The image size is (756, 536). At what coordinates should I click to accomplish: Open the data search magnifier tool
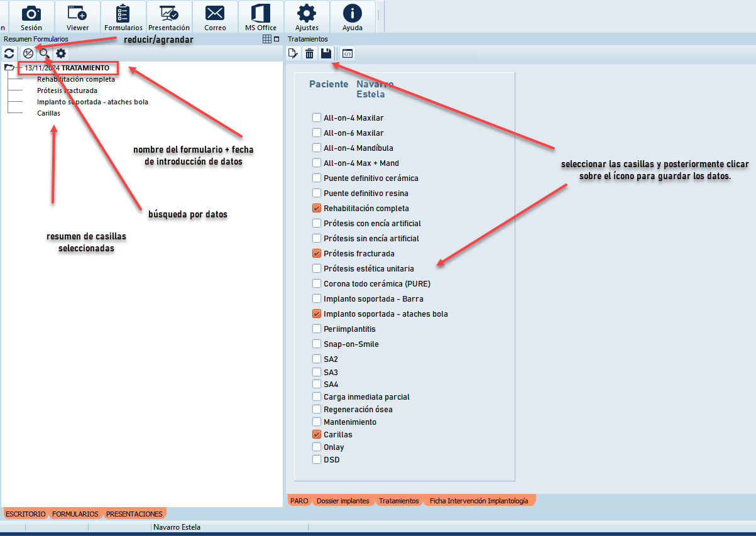44,53
